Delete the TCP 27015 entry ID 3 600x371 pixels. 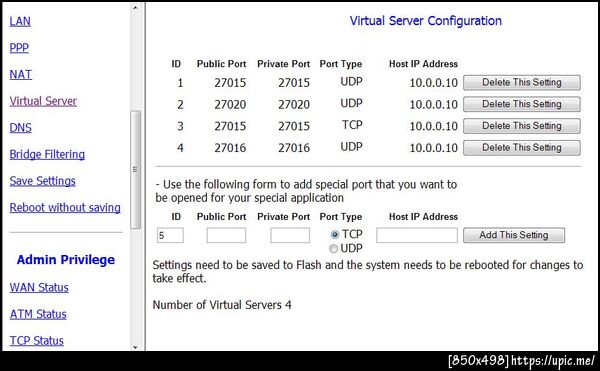(x=522, y=126)
